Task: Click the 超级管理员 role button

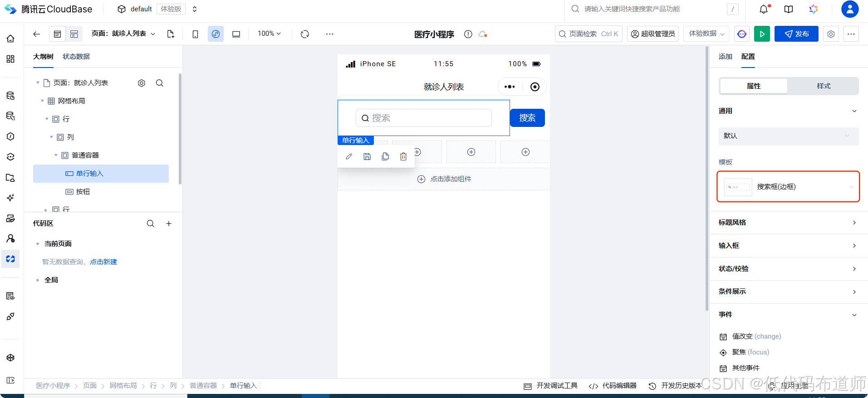Action: [653, 34]
